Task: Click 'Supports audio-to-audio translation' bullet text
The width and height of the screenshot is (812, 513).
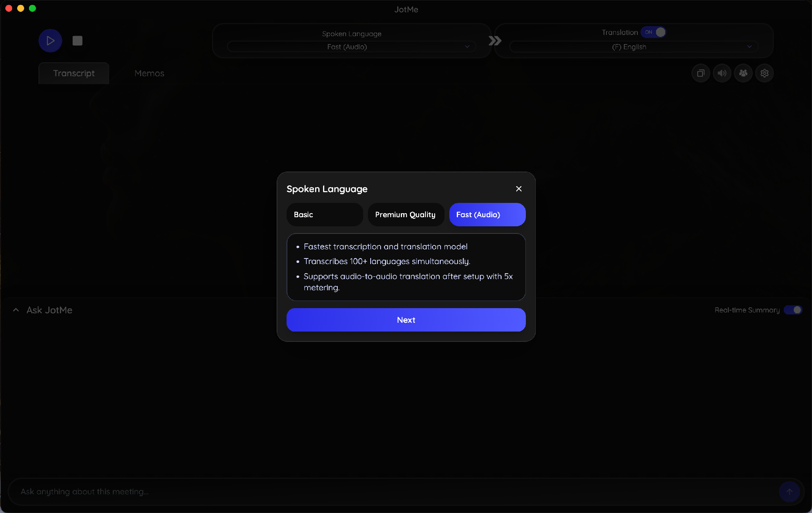Action: (408, 282)
